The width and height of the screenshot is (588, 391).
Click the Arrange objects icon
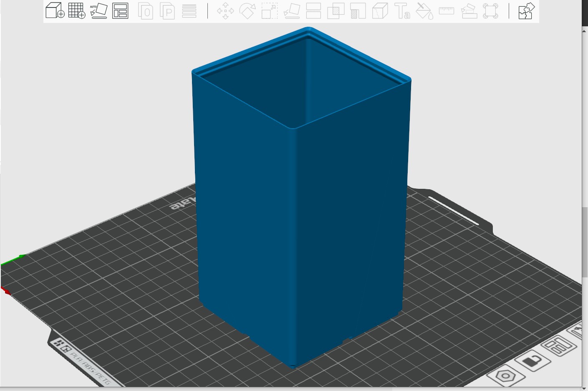pos(120,11)
